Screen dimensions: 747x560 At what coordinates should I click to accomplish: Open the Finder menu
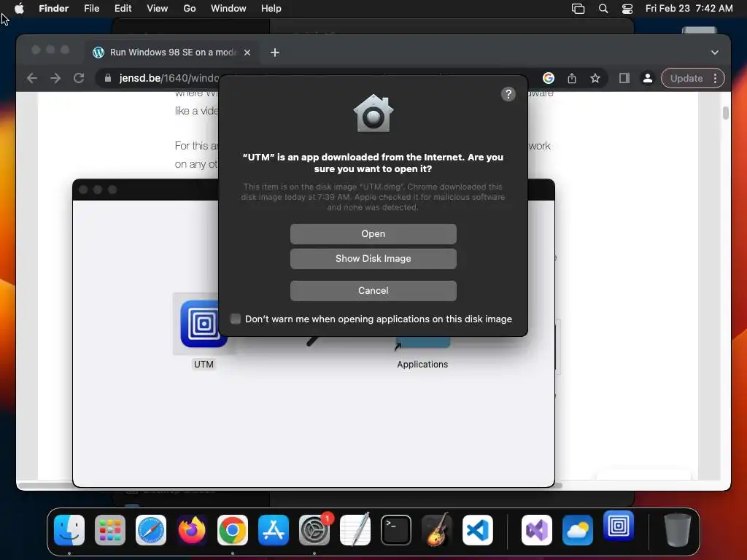[53, 8]
